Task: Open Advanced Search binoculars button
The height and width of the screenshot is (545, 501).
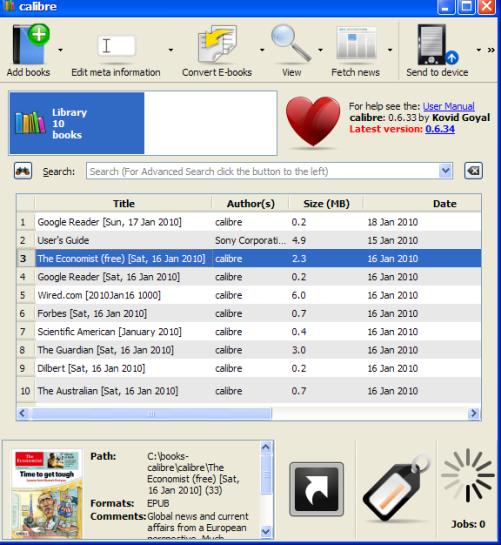Action: 23,171
